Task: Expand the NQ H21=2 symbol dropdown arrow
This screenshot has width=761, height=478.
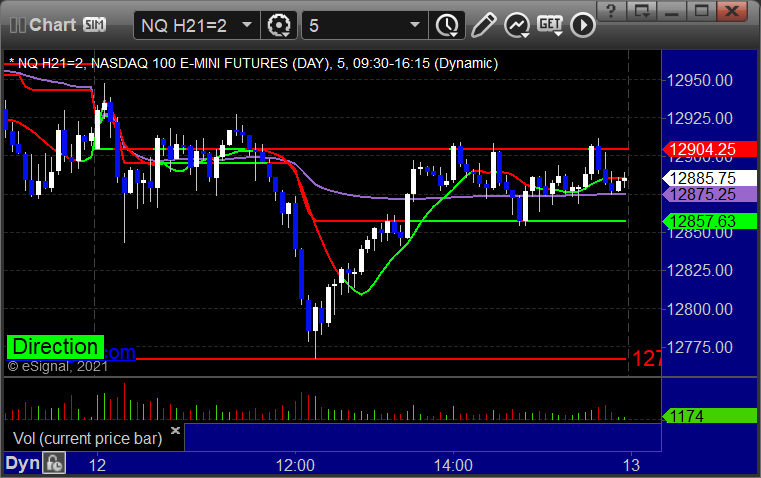Action: pos(247,24)
